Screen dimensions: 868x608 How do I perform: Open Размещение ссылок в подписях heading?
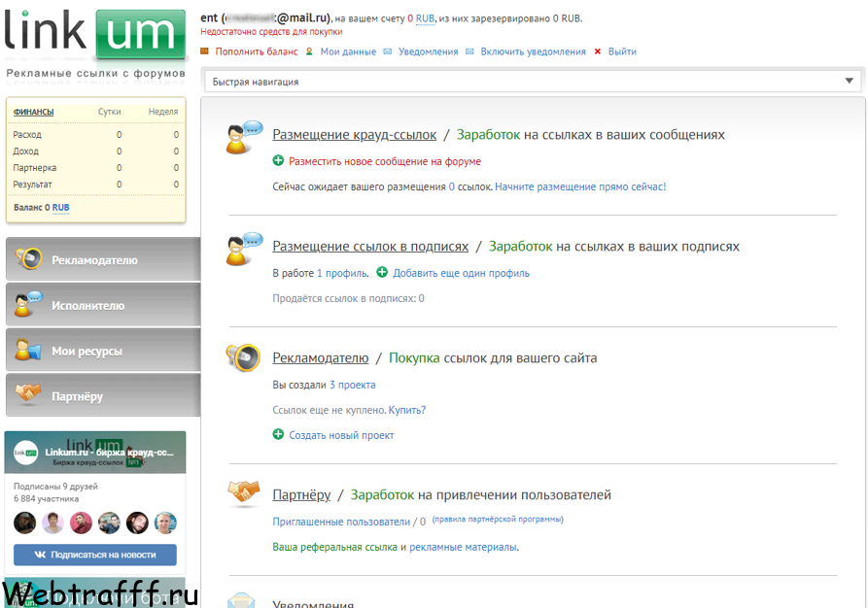click(370, 246)
